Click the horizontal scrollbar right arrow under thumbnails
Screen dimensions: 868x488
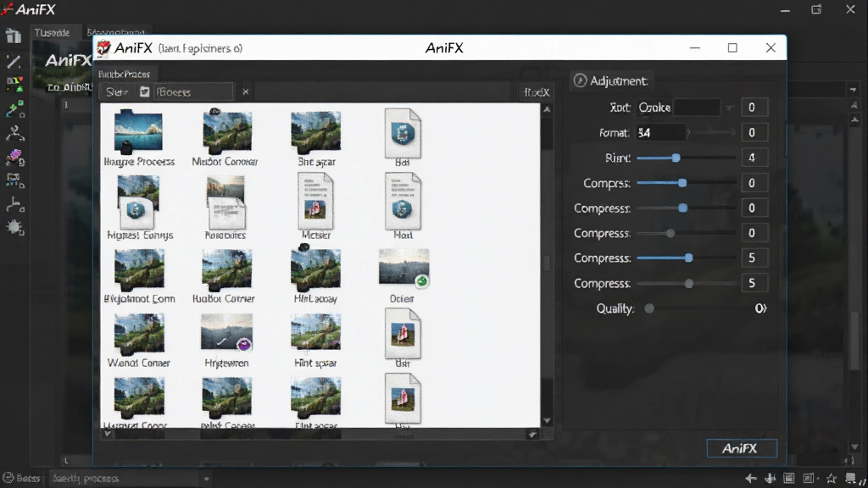532,435
